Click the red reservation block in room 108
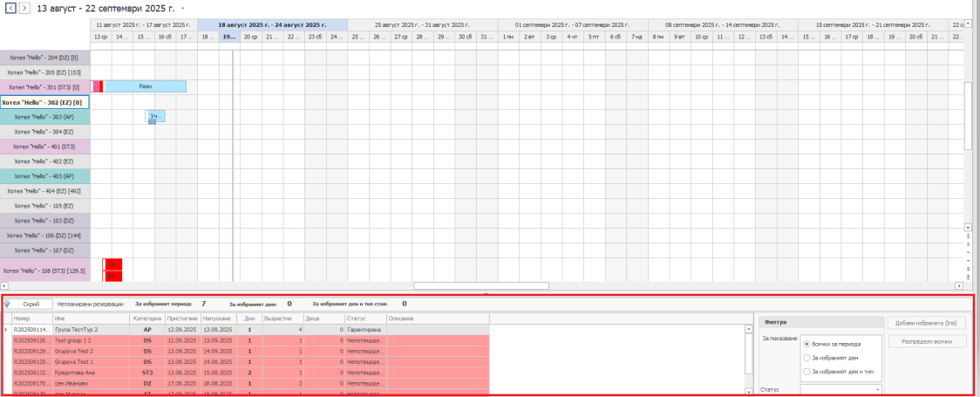 tap(112, 264)
